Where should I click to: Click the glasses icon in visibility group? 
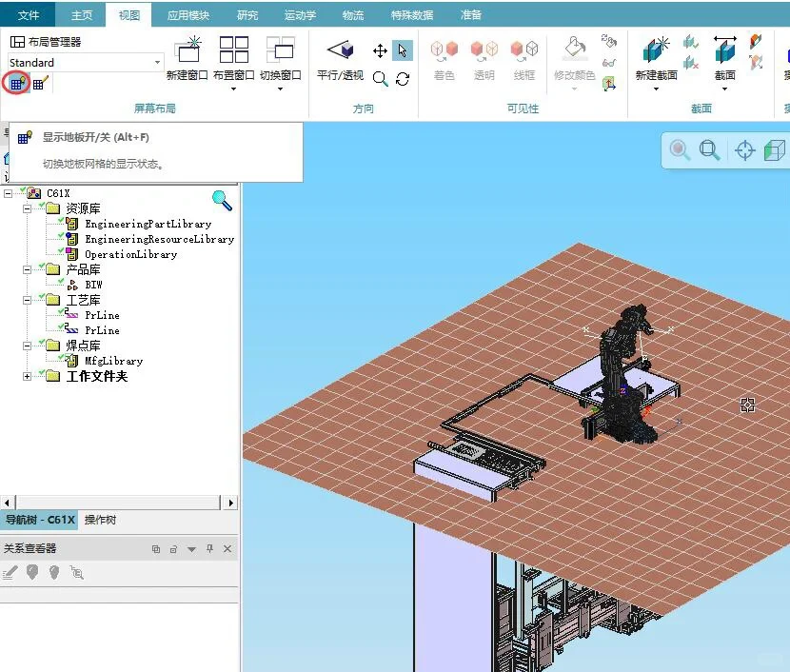coord(609,63)
